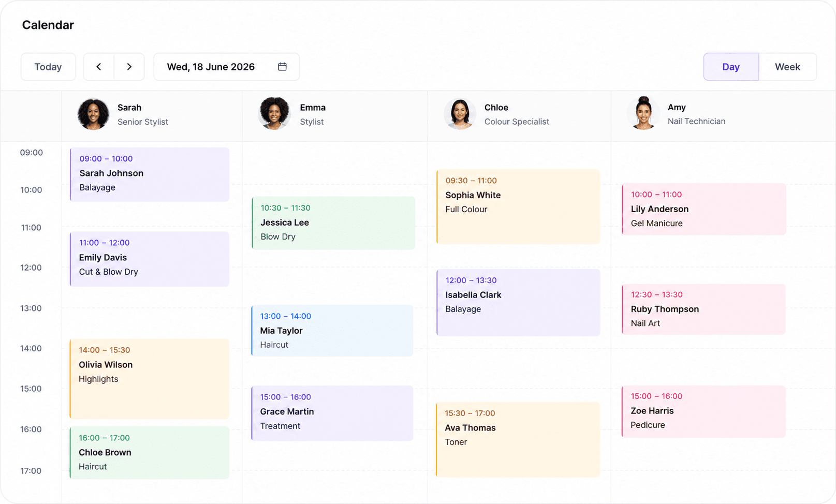Open Zoe Harris Pedicure appointment
The height and width of the screenshot is (504, 836).
tap(703, 411)
